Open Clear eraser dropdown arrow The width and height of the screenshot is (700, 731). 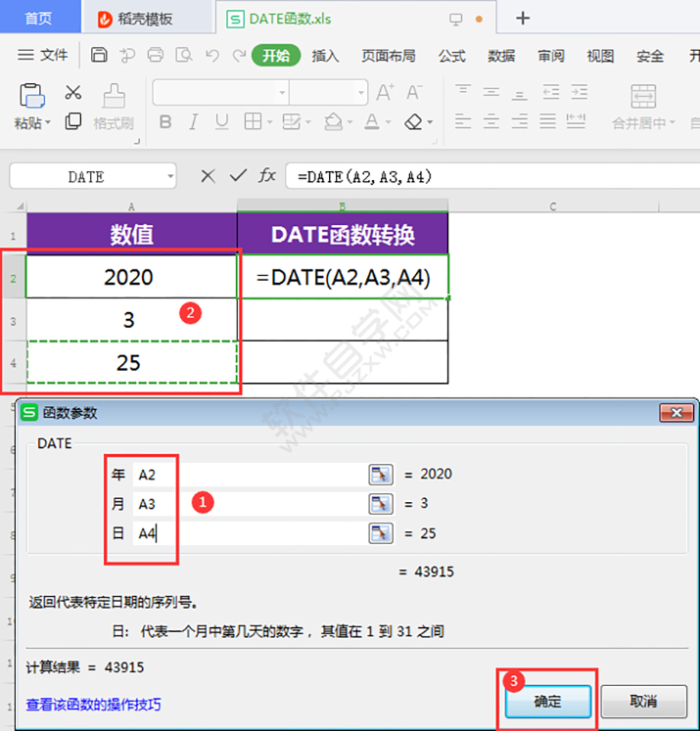430,122
